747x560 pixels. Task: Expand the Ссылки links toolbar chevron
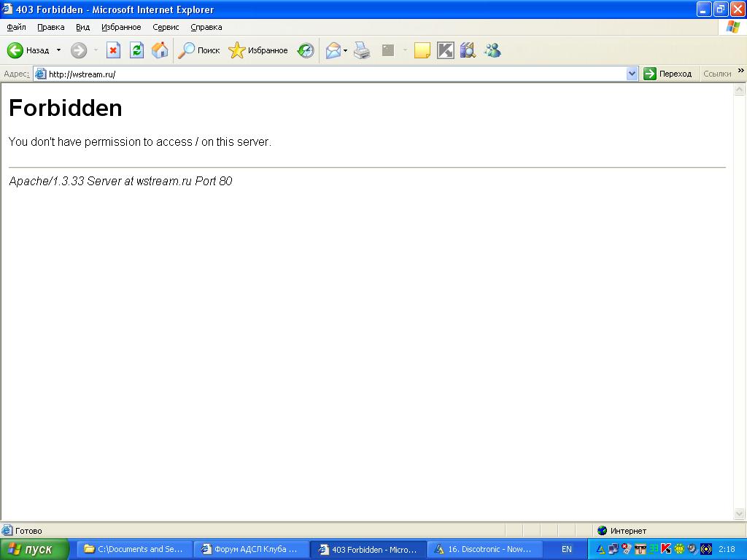pos(740,71)
